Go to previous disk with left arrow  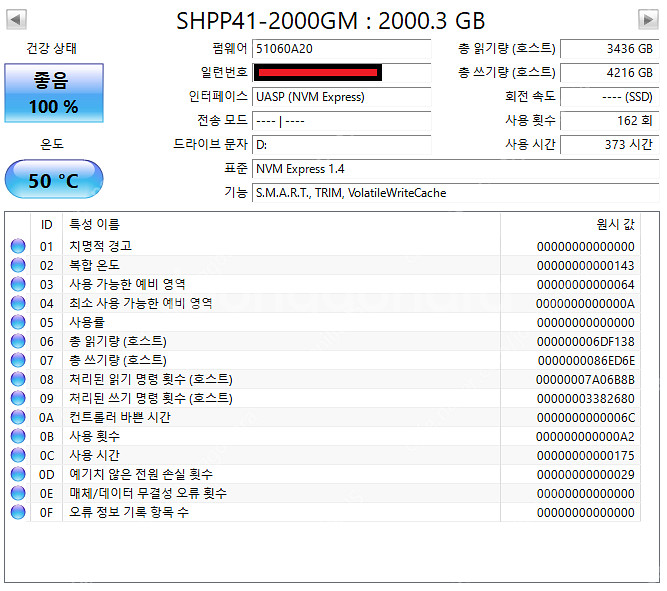pyautogui.click(x=16, y=20)
